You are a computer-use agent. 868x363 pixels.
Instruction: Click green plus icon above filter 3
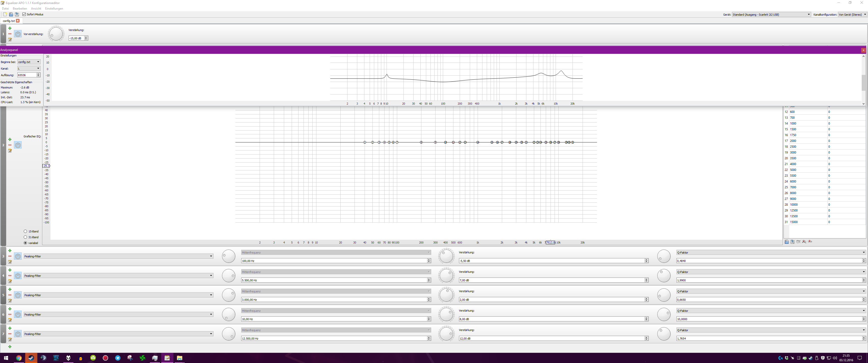(x=10, y=251)
